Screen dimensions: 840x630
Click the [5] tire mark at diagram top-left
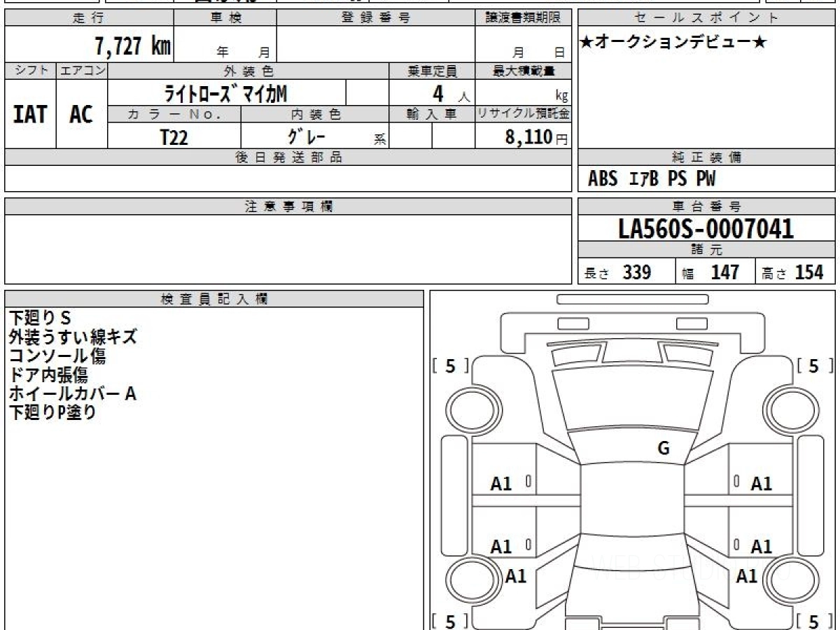tap(450, 365)
